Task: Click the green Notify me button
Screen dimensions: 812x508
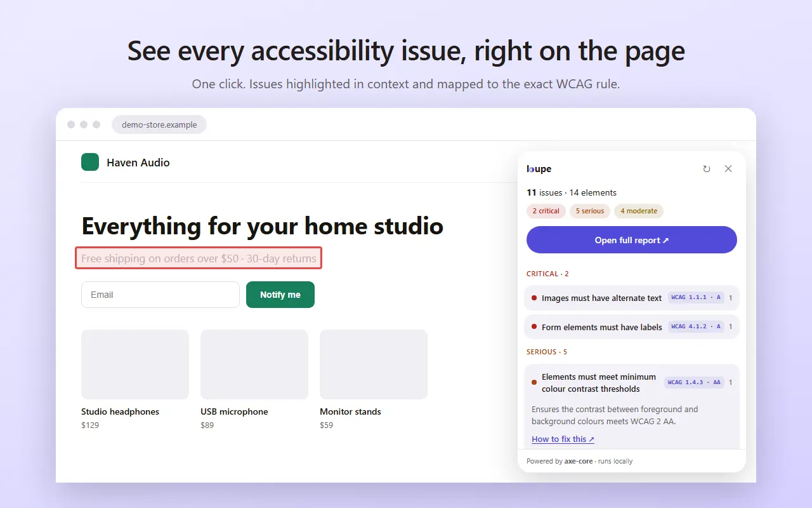Action: 280,295
